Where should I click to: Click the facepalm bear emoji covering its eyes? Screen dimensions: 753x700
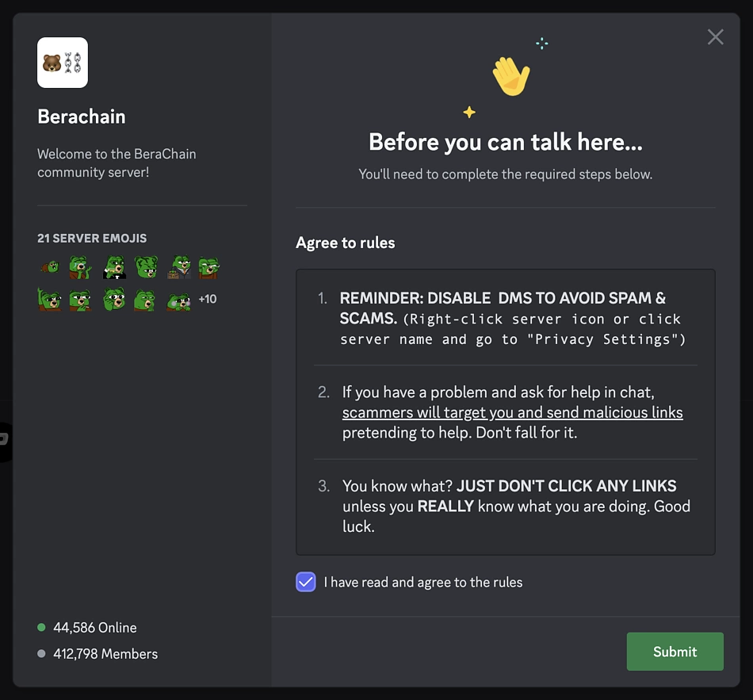coord(209,268)
